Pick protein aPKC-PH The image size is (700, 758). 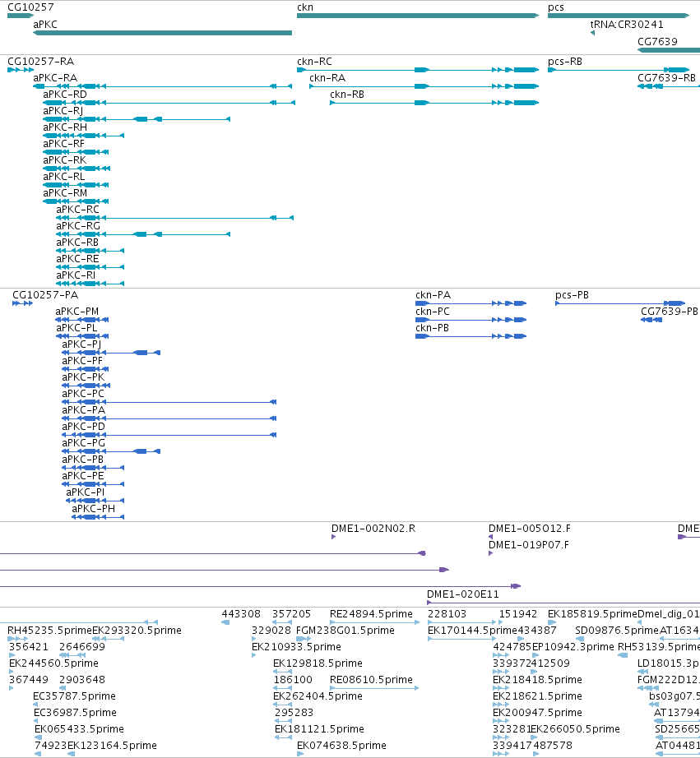94,509
